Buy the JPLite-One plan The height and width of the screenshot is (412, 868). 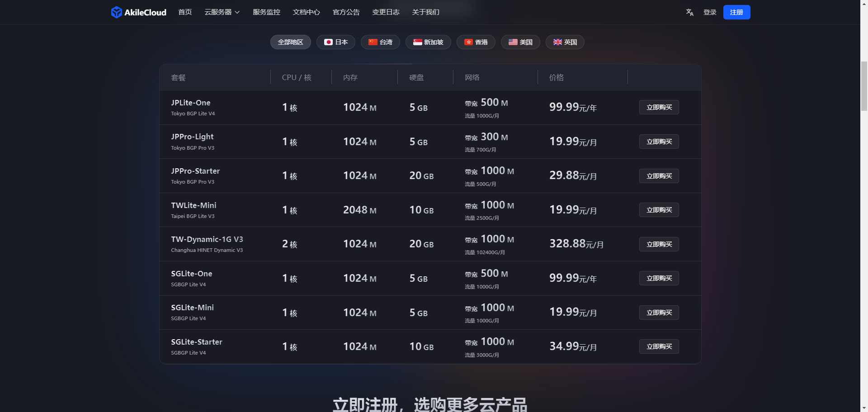(659, 107)
